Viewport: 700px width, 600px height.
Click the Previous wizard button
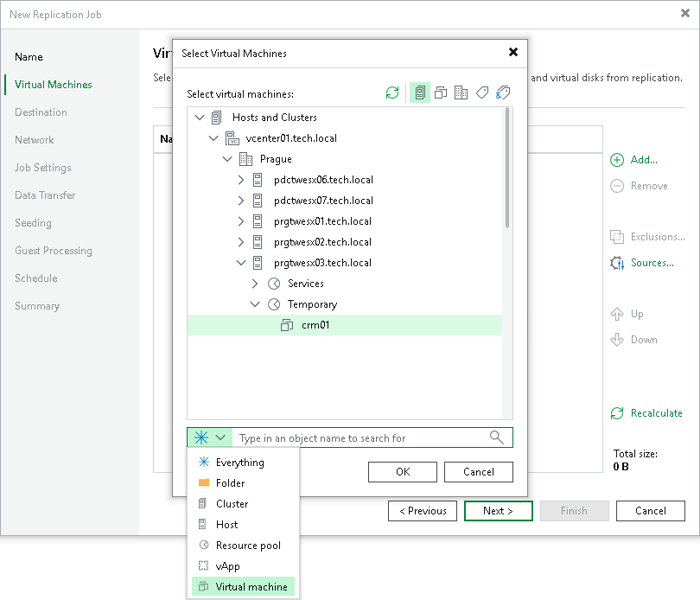point(423,511)
